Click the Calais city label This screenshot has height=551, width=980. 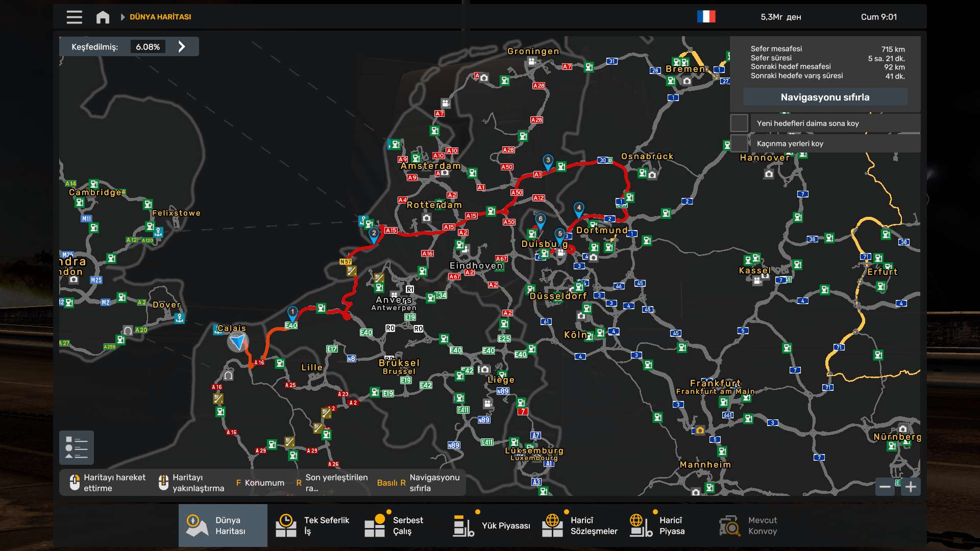[x=232, y=328]
